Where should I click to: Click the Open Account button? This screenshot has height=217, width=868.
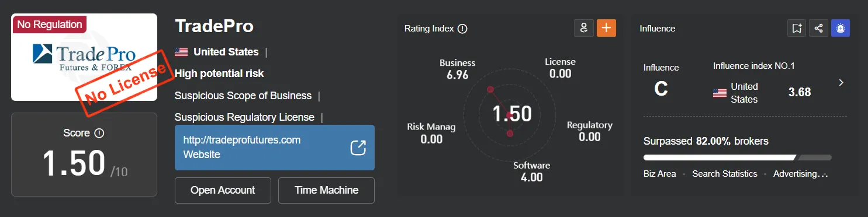(x=223, y=190)
